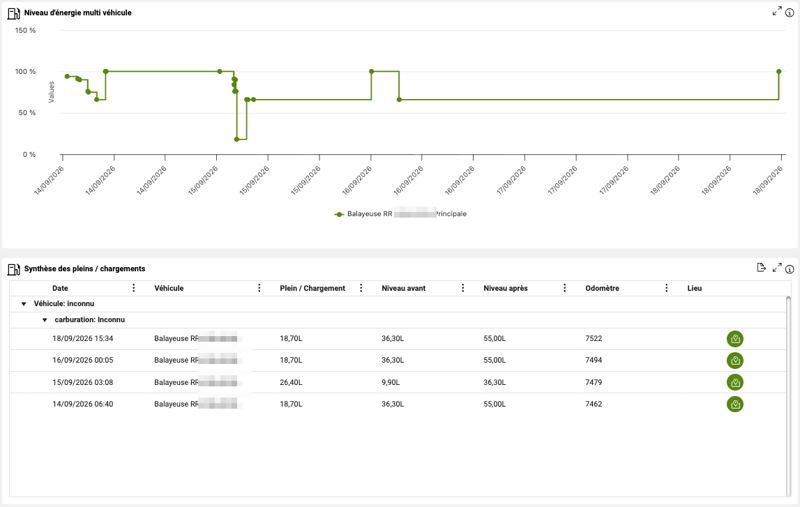
Task: Open the Plein / Chargement column menu
Action: 361,288
